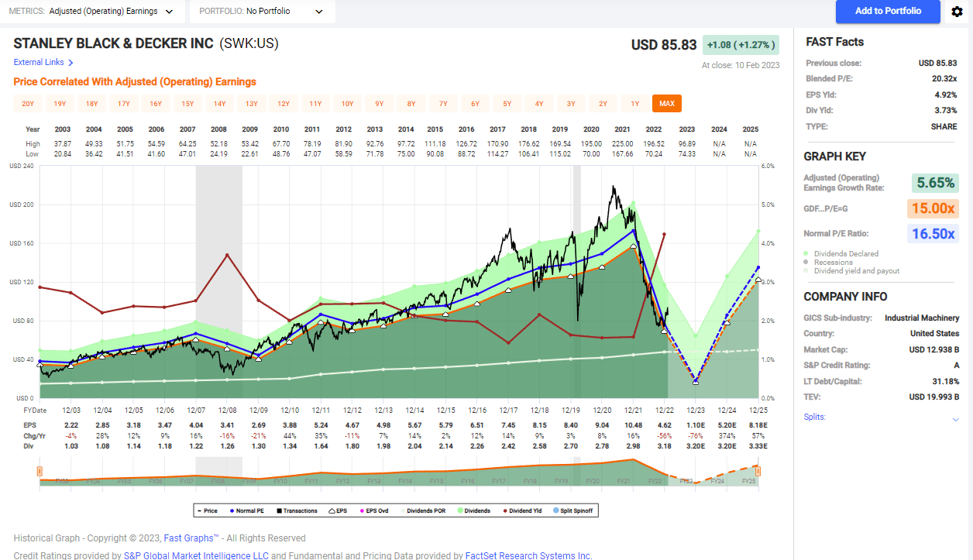Toggle Recessions shading in Graph Key
The height and width of the screenshot is (560, 973).
pyautogui.click(x=808, y=262)
